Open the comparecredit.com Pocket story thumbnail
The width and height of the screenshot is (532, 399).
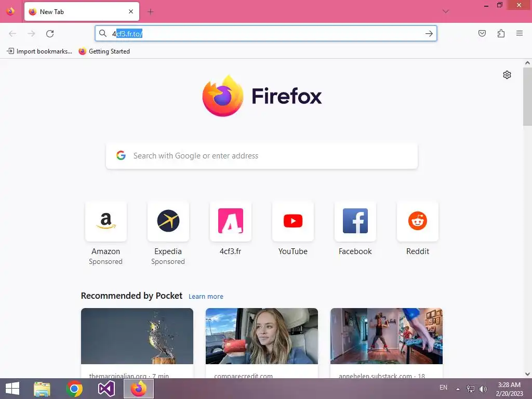coord(262,336)
